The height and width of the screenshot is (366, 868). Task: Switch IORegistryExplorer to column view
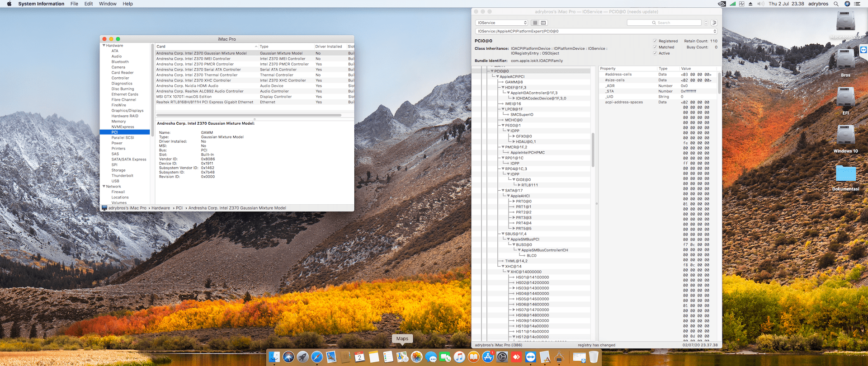[543, 23]
